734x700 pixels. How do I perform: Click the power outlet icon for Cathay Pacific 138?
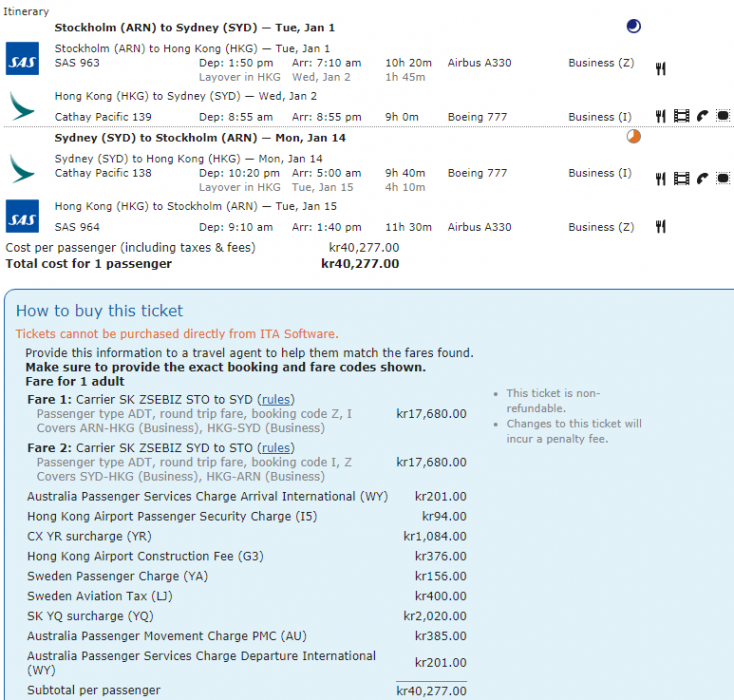pos(723,179)
